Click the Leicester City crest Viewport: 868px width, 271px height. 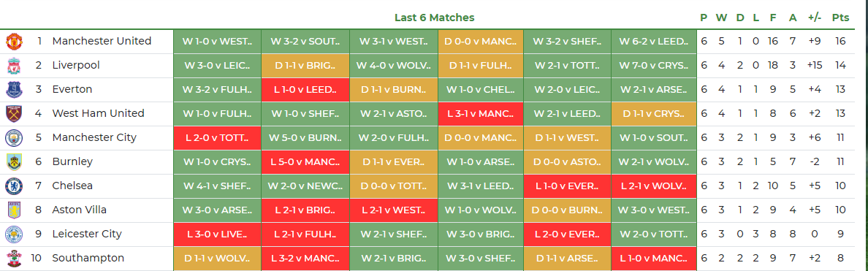coord(14,234)
